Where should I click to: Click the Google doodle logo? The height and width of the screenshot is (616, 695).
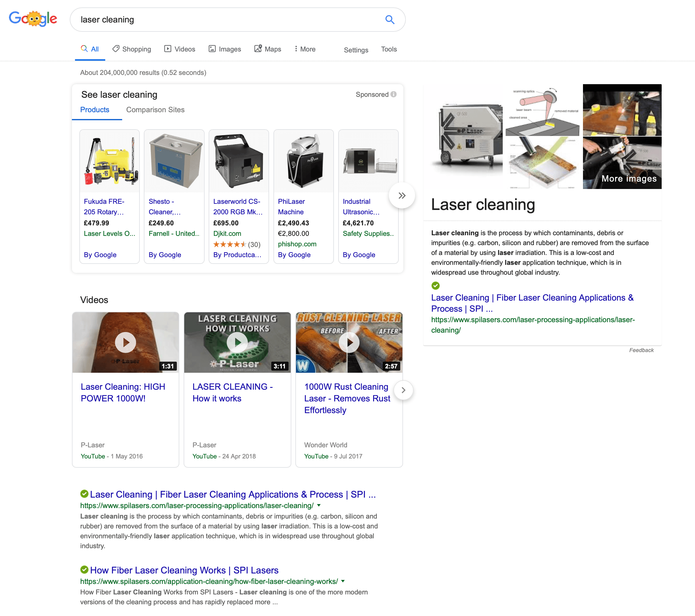click(x=33, y=19)
